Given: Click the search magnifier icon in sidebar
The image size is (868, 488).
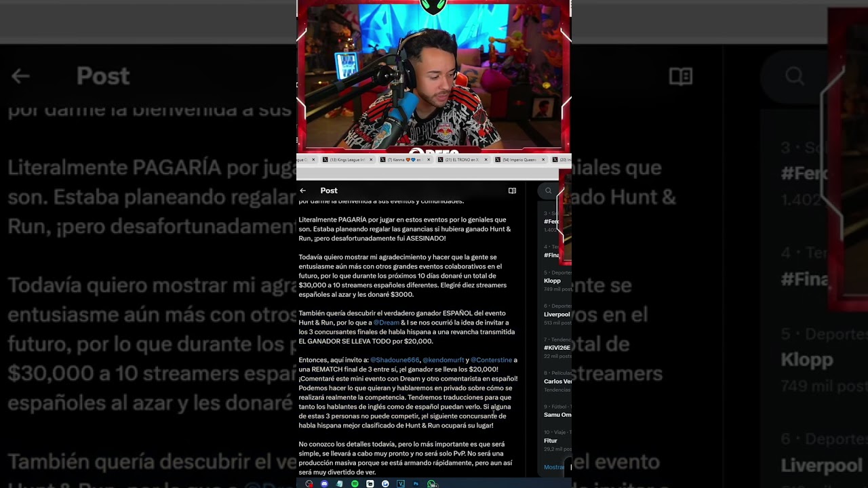Looking at the screenshot, I should 548,190.
